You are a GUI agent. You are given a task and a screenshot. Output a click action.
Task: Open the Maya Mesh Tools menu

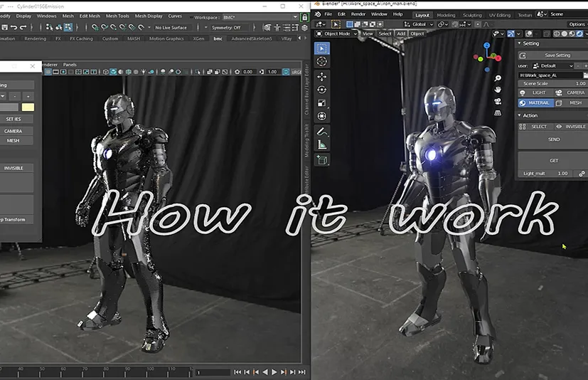coord(117,16)
